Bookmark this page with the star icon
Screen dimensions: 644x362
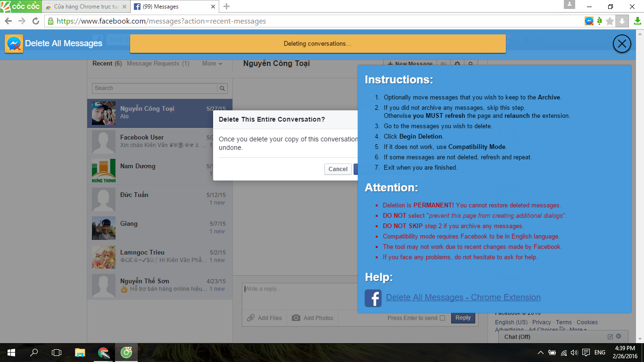coord(610,21)
